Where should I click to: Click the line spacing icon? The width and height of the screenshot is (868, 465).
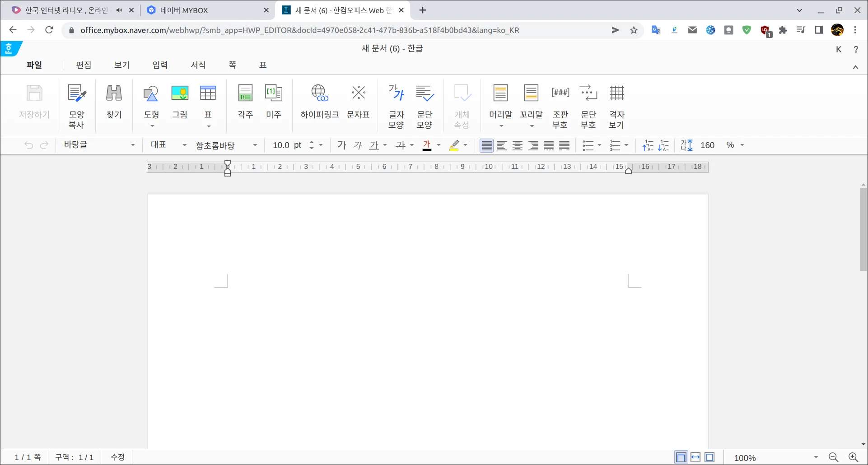686,145
